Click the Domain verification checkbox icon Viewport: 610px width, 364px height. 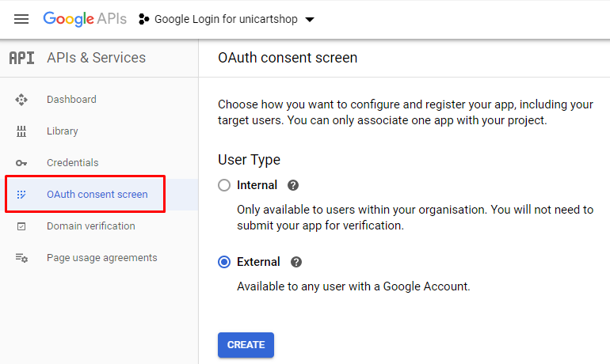point(21,226)
